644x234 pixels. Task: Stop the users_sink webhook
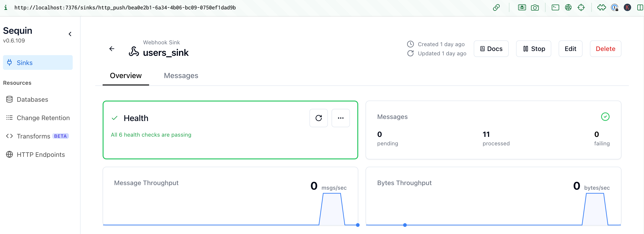pos(534,49)
